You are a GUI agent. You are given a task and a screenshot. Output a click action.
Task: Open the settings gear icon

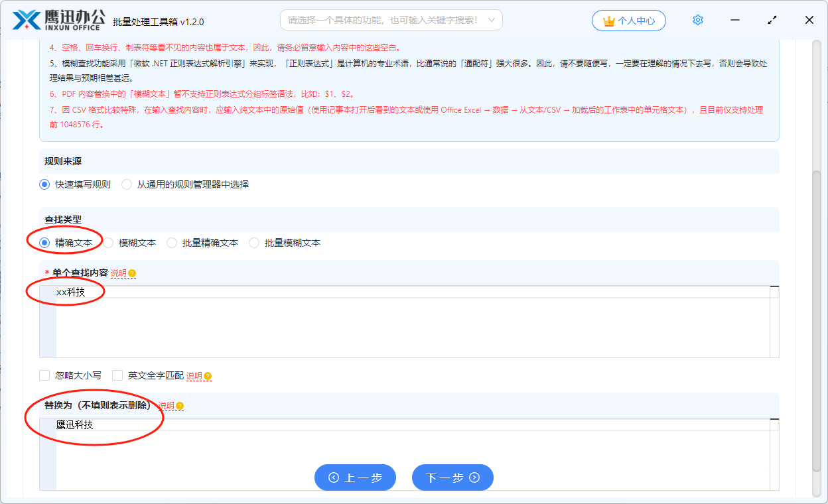tap(697, 21)
